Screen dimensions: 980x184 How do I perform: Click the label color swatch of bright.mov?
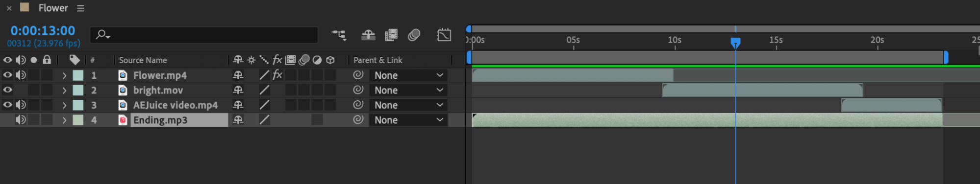78,90
